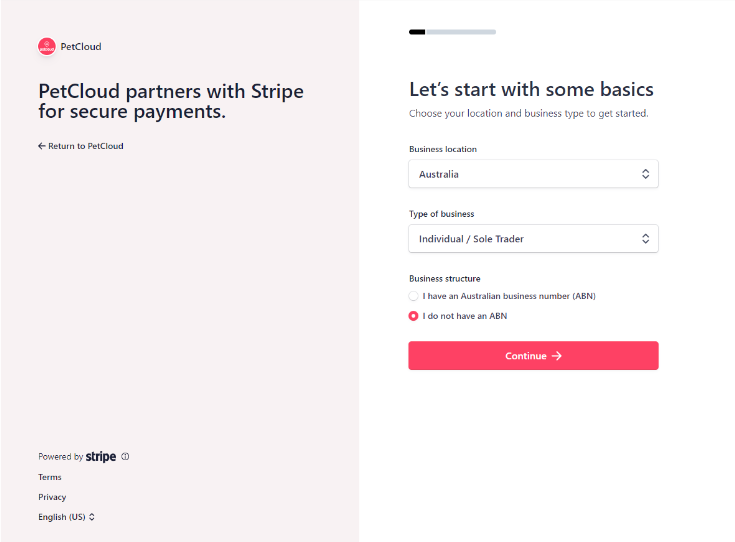Viewport: 735px width, 542px height.
Task: Click the info icon beside Stripe
Action: pos(125,456)
